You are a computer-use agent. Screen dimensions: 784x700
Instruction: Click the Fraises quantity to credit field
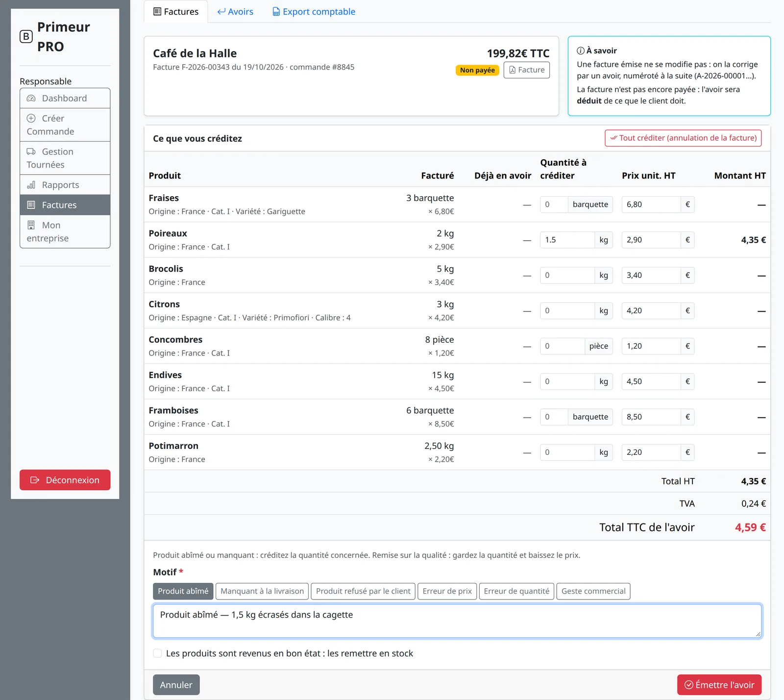tap(554, 204)
